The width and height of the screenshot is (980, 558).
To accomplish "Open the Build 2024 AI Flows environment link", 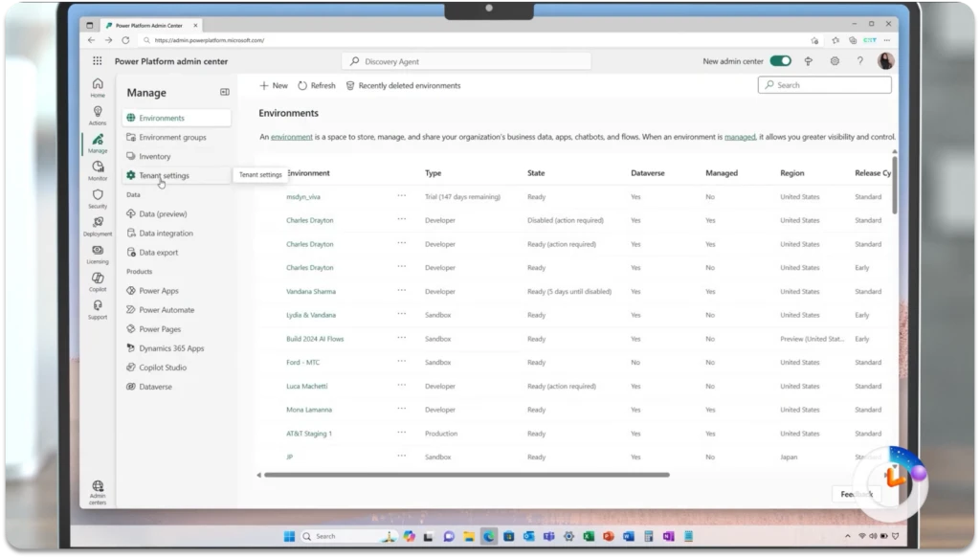I will coord(315,339).
